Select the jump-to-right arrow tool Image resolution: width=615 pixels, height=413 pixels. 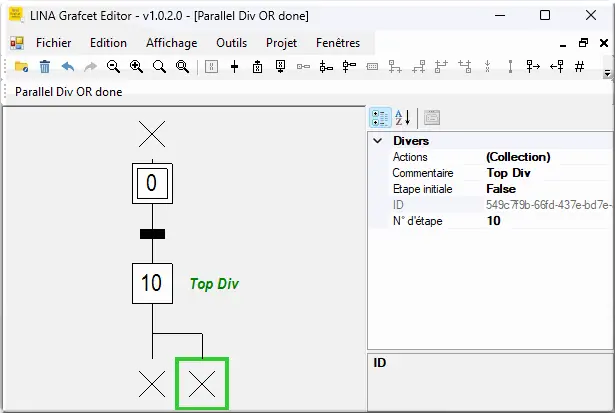click(533, 67)
